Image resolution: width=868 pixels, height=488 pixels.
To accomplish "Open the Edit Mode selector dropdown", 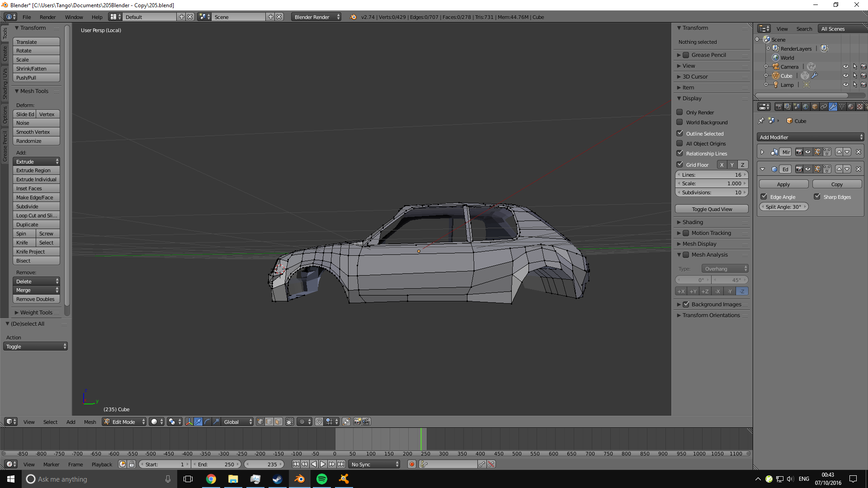I will 124,422.
